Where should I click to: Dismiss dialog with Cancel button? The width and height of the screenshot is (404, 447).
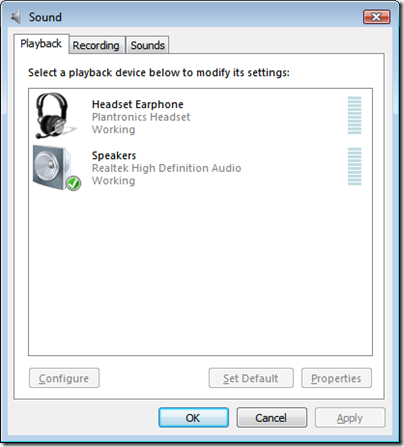[272, 417]
